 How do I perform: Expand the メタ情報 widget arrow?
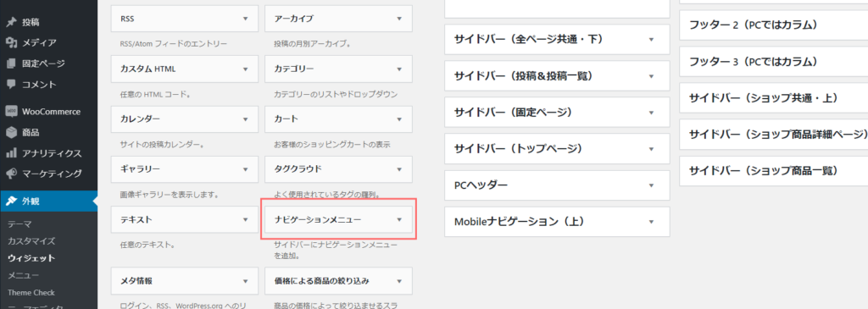coord(245,281)
